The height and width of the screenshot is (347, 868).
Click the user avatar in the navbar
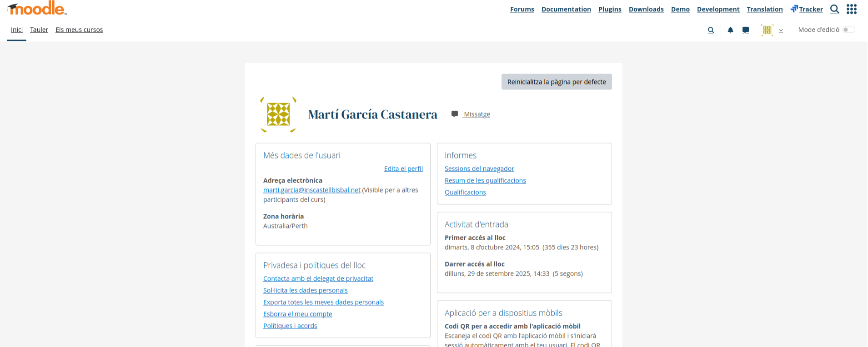[767, 30]
